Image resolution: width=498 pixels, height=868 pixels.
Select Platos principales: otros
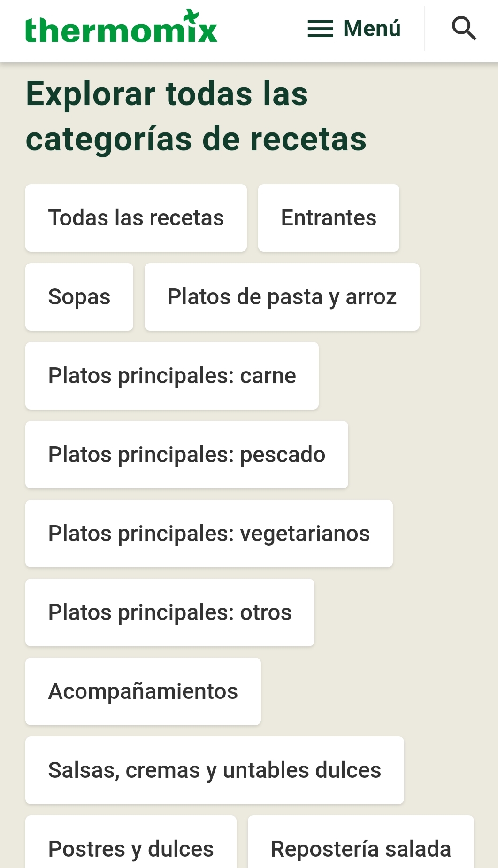tap(170, 612)
